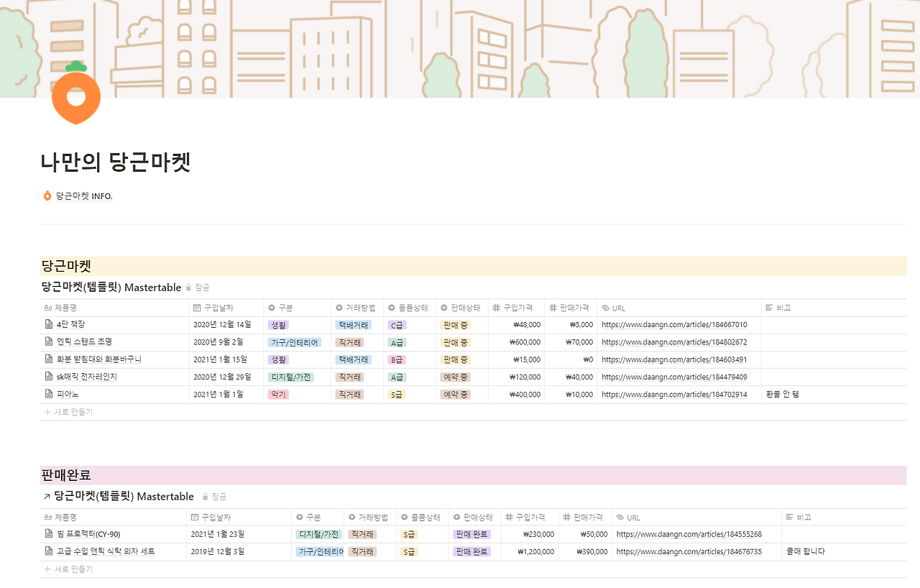Open the B급 condition tag in the 화분 받침대와 화분바구니 row

397,359
